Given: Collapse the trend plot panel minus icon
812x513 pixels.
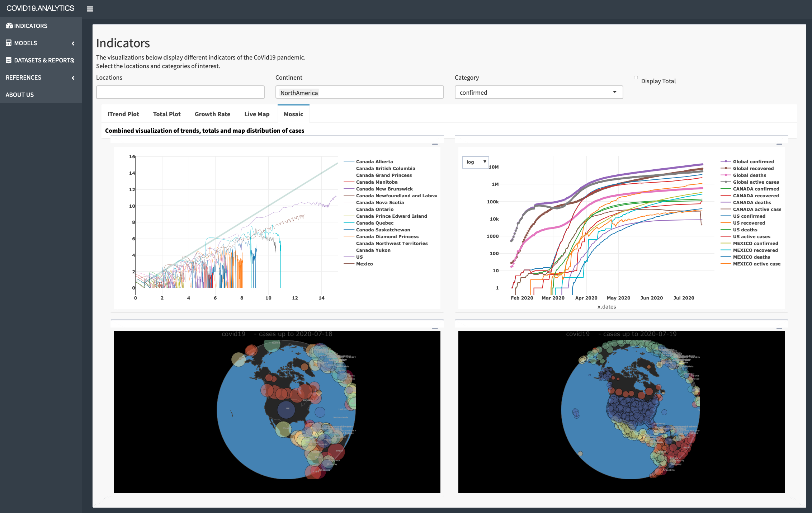Looking at the screenshot, I should (435, 144).
